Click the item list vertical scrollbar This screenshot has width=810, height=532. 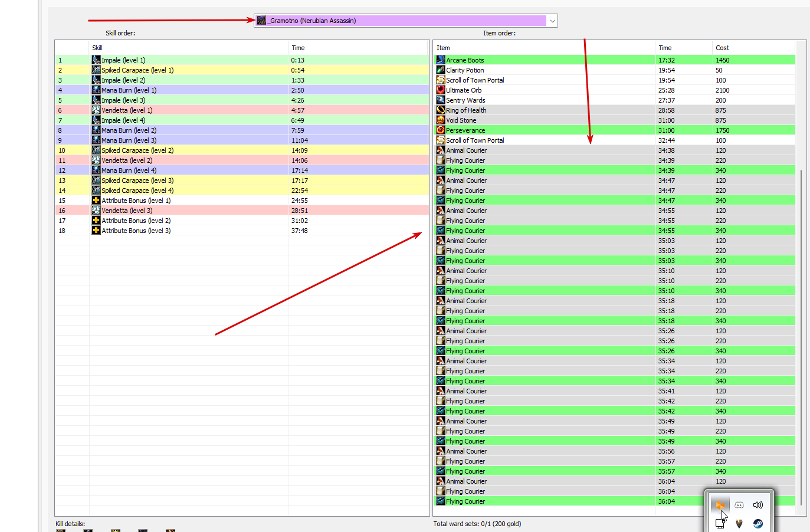click(801, 336)
